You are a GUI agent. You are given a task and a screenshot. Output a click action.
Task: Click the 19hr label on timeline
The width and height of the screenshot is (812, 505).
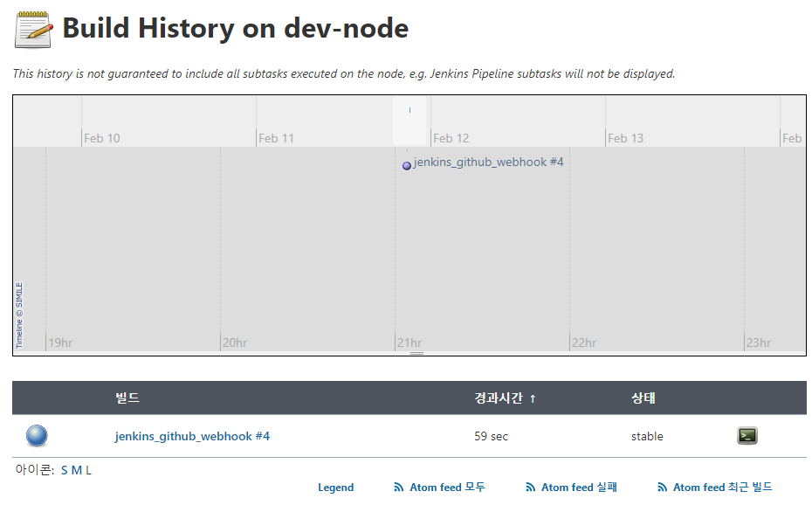click(x=60, y=342)
